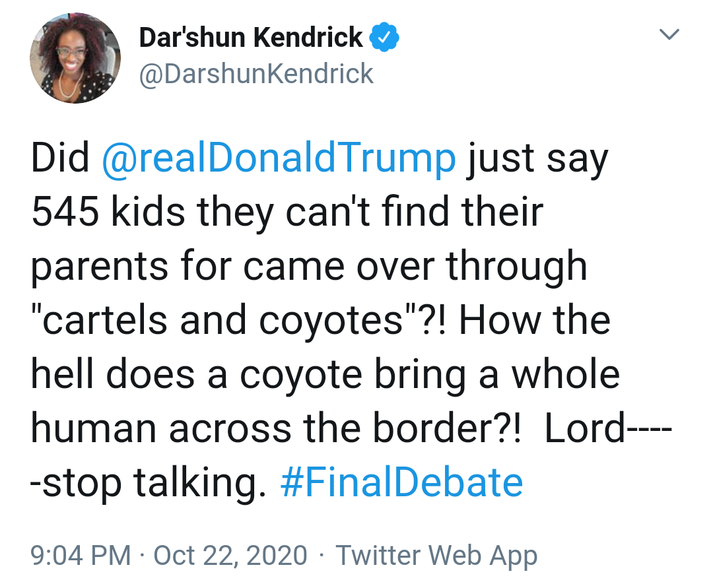The image size is (713, 588).
Task: Click the words "just say" after the mention
Action: pyautogui.click(x=537, y=160)
